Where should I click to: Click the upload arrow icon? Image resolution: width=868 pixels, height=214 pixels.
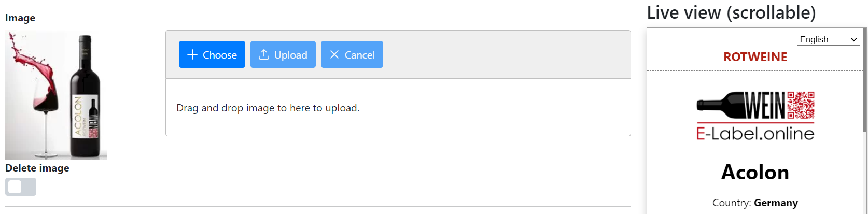click(264, 54)
